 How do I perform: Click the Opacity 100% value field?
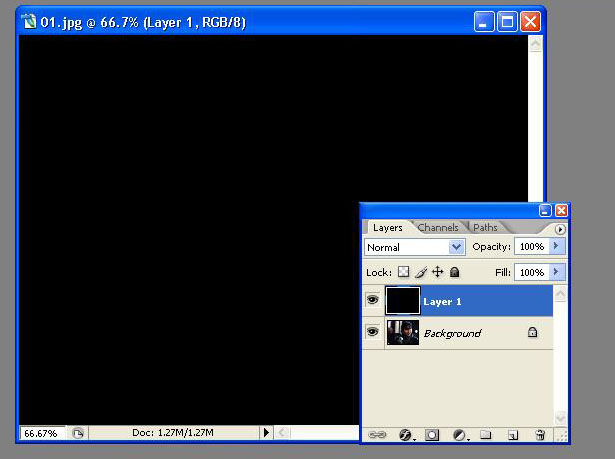click(x=532, y=246)
